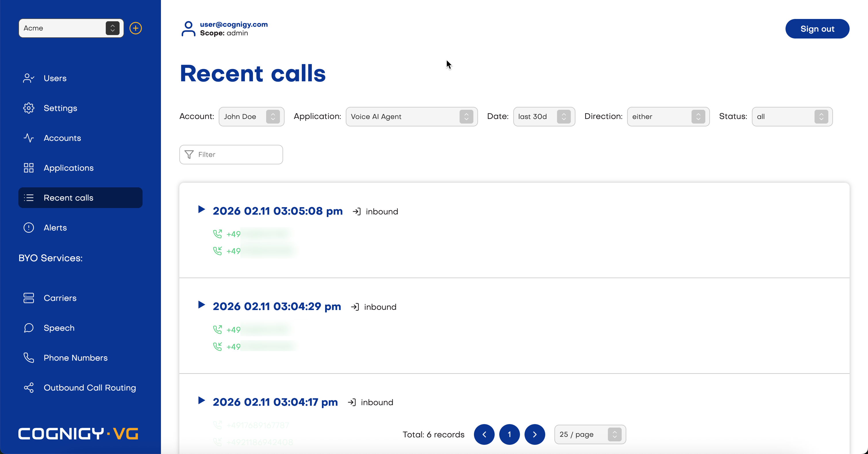Expand the 03:05:08 pm call record
Image resolution: width=868 pixels, height=454 pixels.
[201, 209]
